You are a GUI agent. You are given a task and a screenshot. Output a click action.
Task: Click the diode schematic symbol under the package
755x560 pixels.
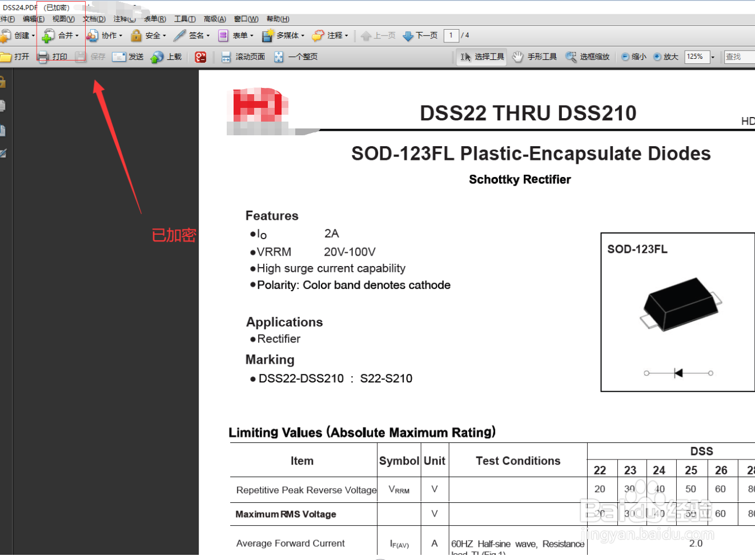[678, 373]
